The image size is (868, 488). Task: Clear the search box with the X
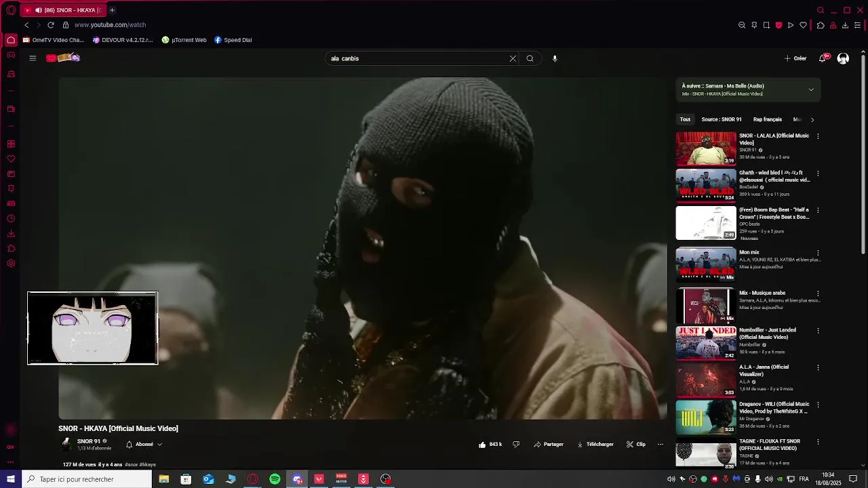513,58
